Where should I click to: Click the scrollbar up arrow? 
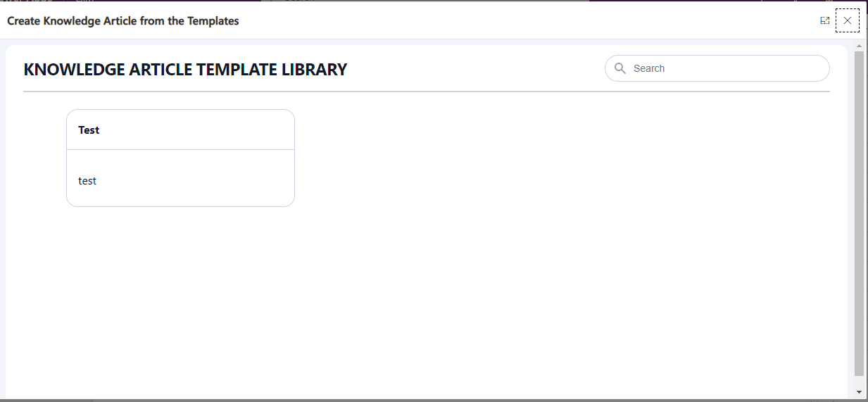tap(859, 45)
